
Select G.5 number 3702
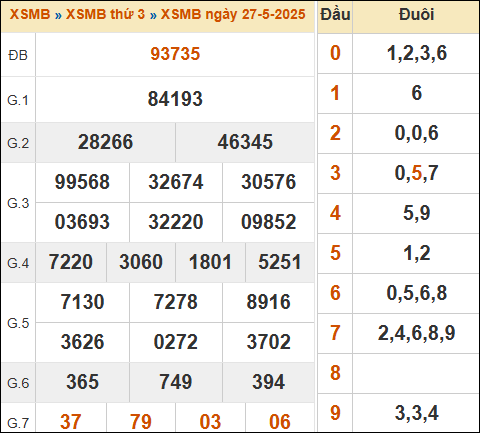click(268, 342)
